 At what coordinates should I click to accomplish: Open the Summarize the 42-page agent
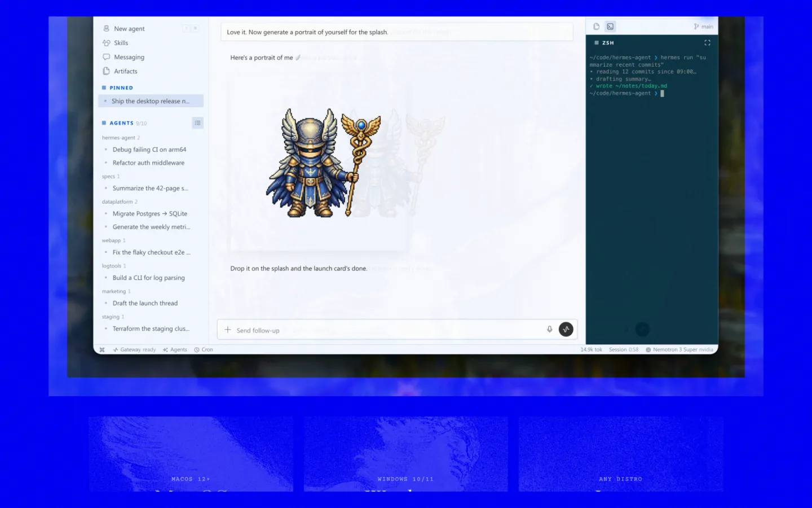tap(150, 188)
